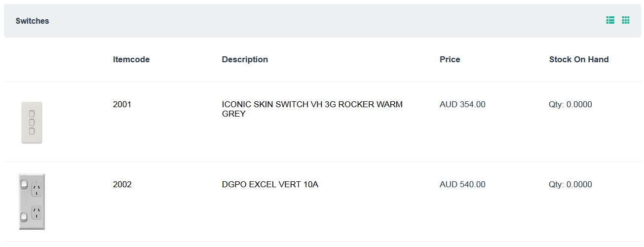Image resolution: width=644 pixels, height=247 pixels.
Task: Select item code 2002
Action: (x=122, y=185)
